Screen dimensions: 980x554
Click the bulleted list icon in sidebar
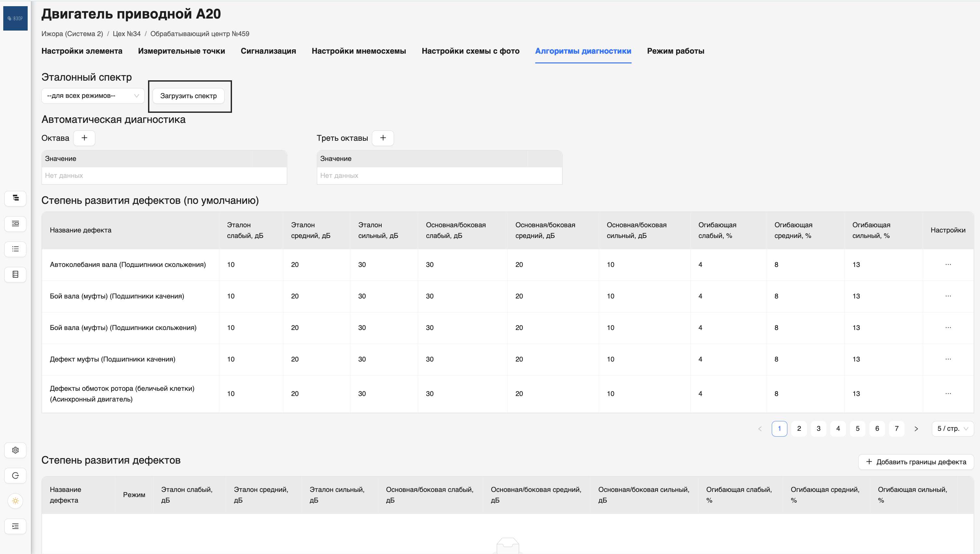(x=15, y=249)
